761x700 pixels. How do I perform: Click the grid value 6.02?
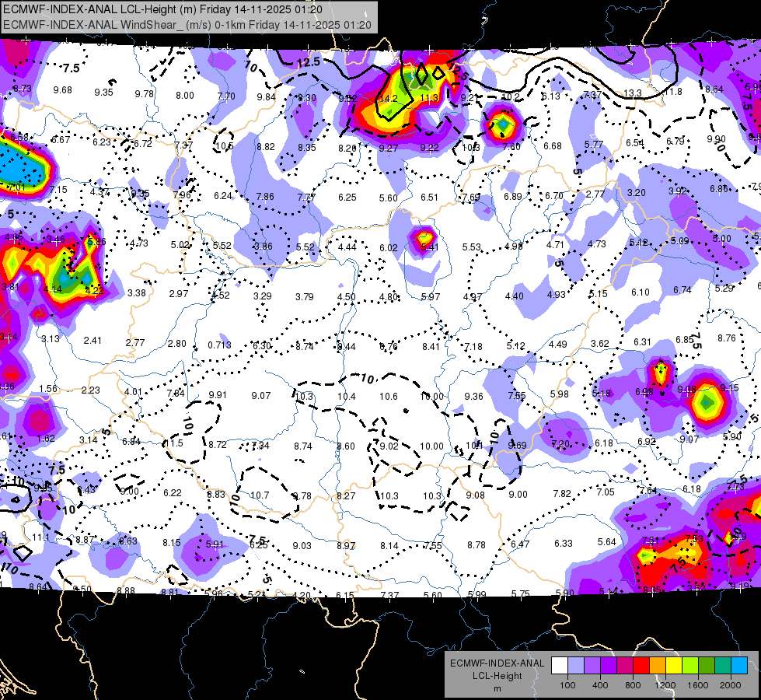(x=389, y=248)
